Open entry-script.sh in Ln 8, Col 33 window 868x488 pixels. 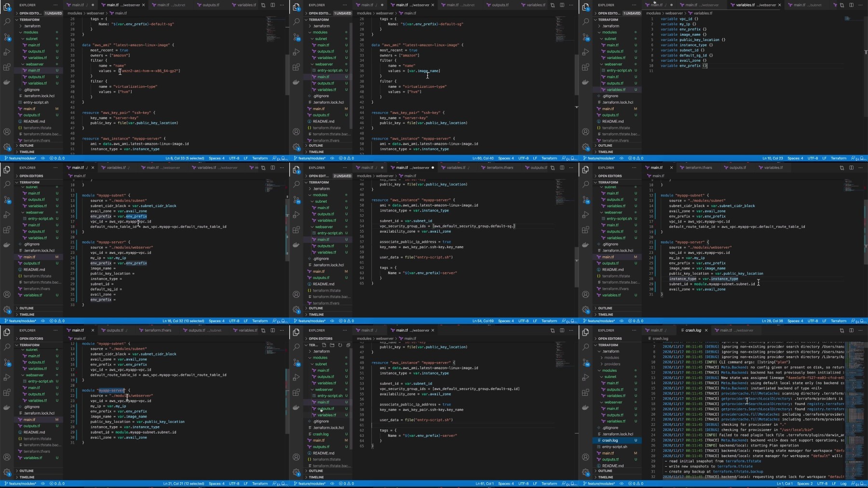point(36,102)
